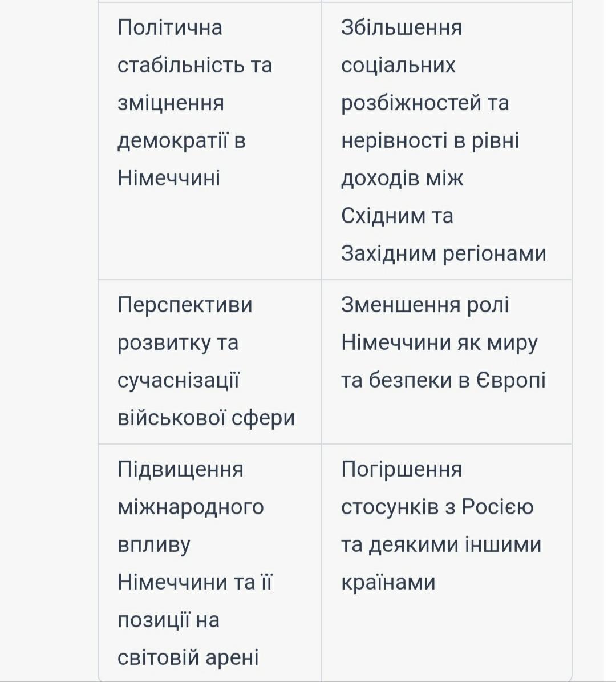Click the line "Західним регіонами"
The image size is (616, 682).
[x=443, y=253]
